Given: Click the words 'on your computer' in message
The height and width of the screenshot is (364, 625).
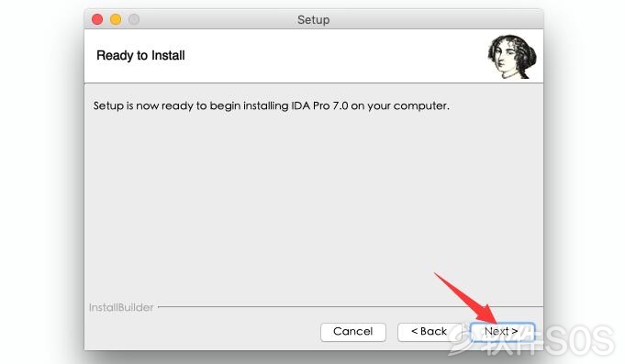Looking at the screenshot, I should (x=400, y=106).
